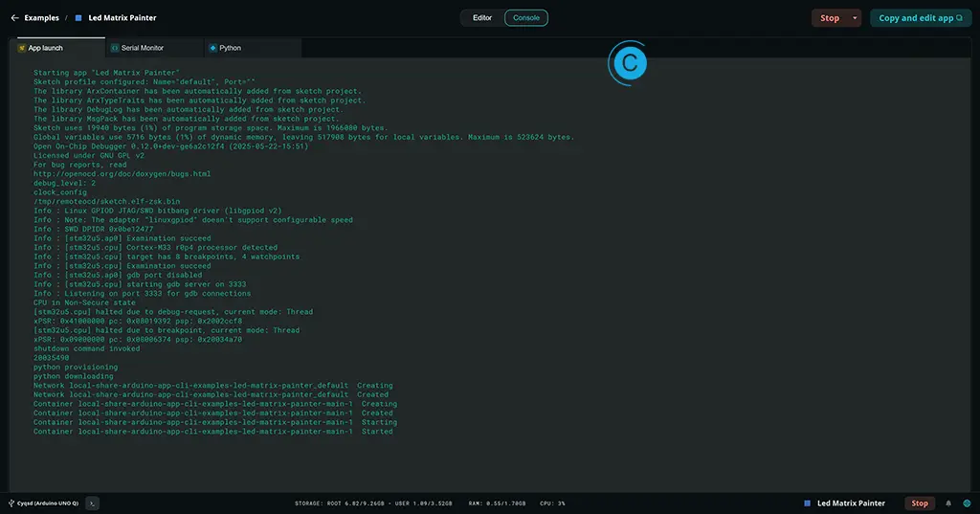Select the App launch tab
Viewport: 980px width, 514px height.
(x=56, y=48)
